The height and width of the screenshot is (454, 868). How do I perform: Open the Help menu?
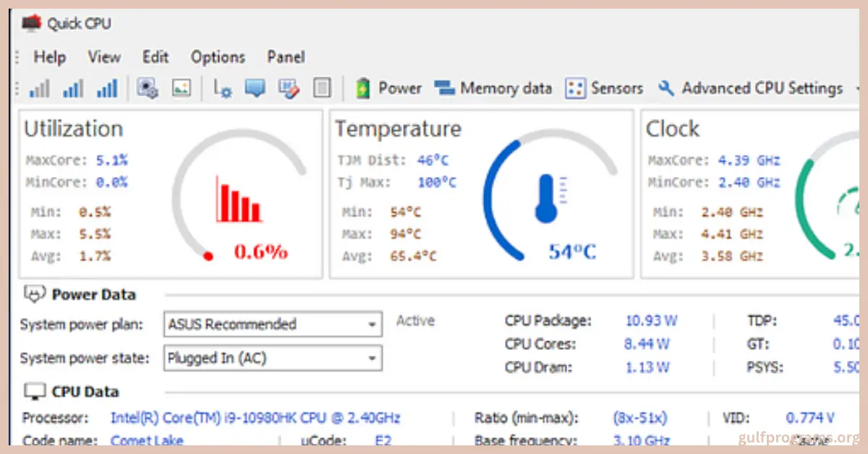click(x=49, y=57)
